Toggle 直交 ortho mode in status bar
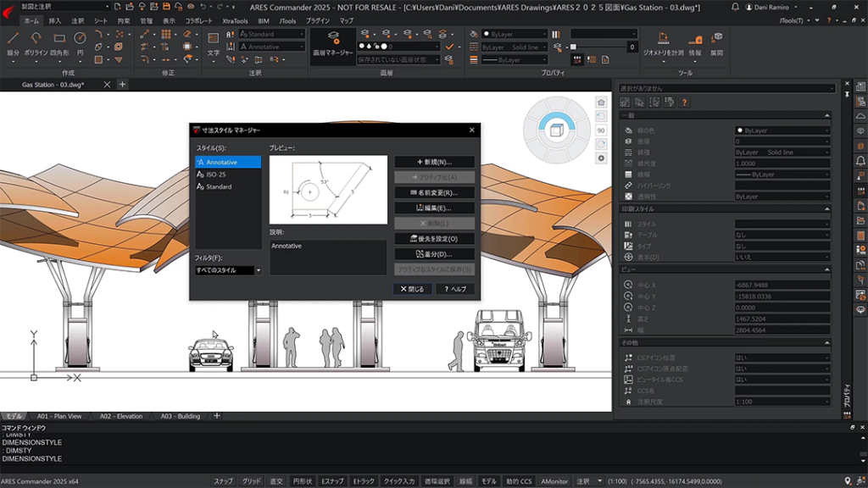The width and height of the screenshot is (868, 488). [x=276, y=481]
